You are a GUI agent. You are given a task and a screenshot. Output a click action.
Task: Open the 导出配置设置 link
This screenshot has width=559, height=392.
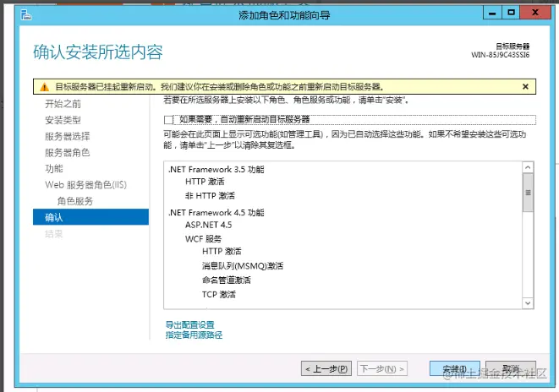[190, 324]
